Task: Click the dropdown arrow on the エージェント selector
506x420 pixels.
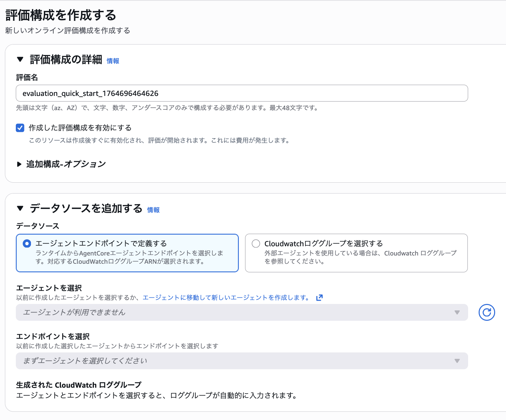Action: pos(457,313)
